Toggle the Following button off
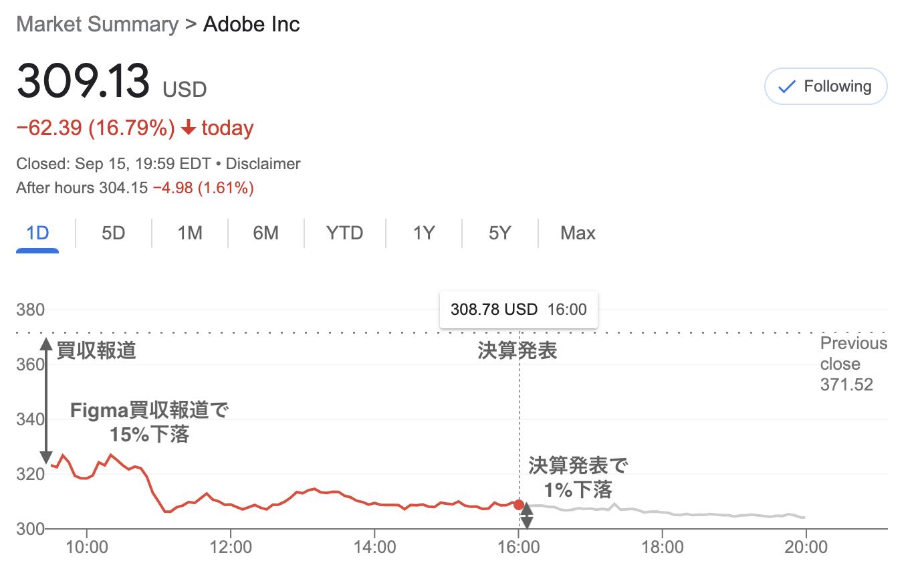The width and height of the screenshot is (924, 567). click(x=826, y=86)
